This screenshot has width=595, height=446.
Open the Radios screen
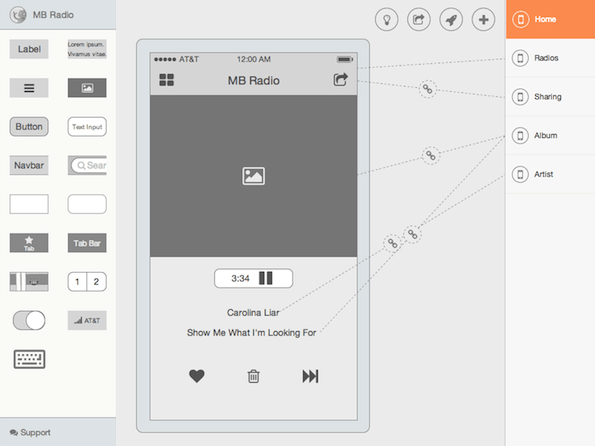[550, 58]
